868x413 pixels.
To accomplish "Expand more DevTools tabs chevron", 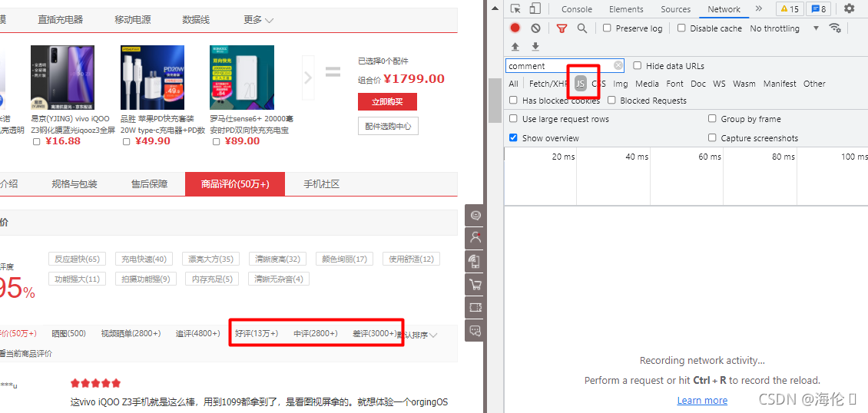I will (x=758, y=9).
